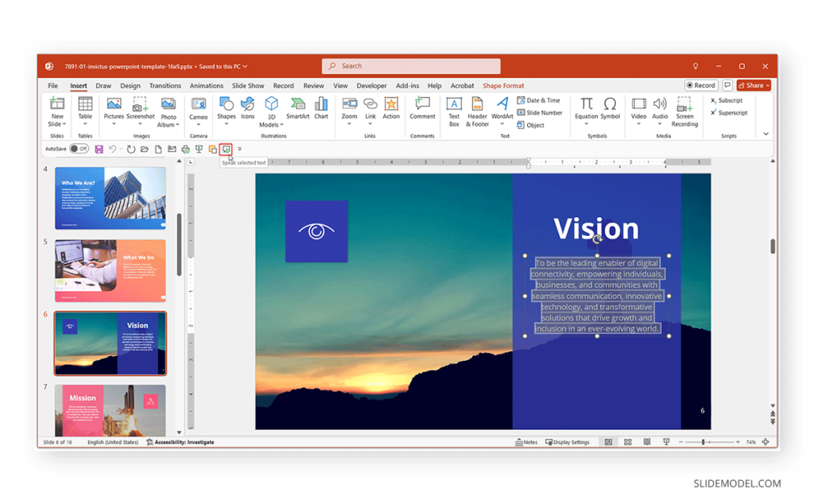Open the Icons gallery in Illustrations
The width and height of the screenshot is (814, 504).
click(248, 109)
